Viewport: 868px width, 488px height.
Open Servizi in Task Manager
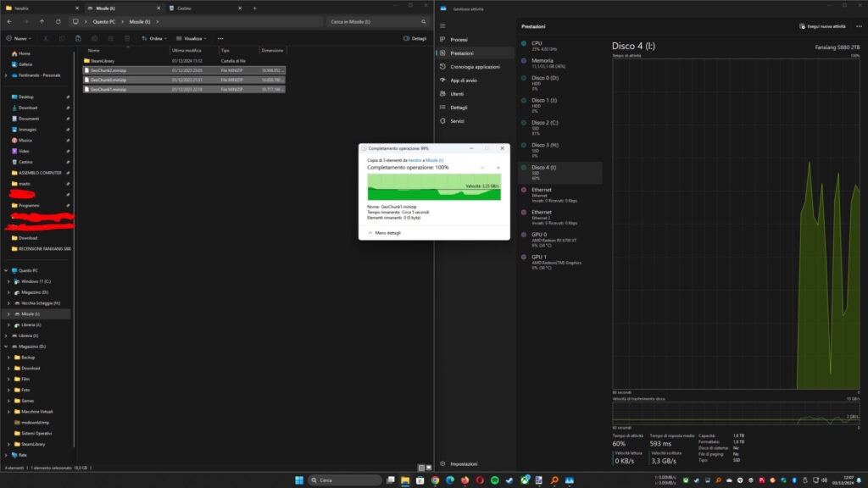[x=457, y=121]
